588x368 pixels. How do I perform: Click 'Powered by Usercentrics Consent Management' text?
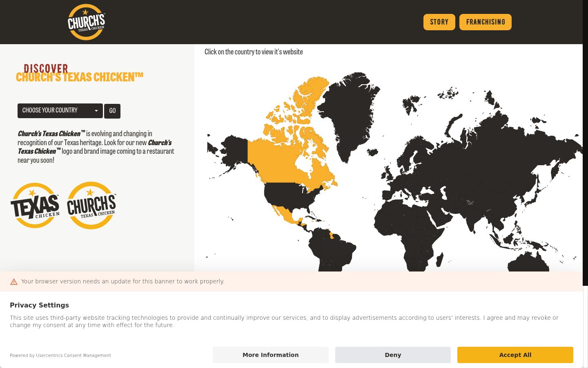click(x=60, y=355)
